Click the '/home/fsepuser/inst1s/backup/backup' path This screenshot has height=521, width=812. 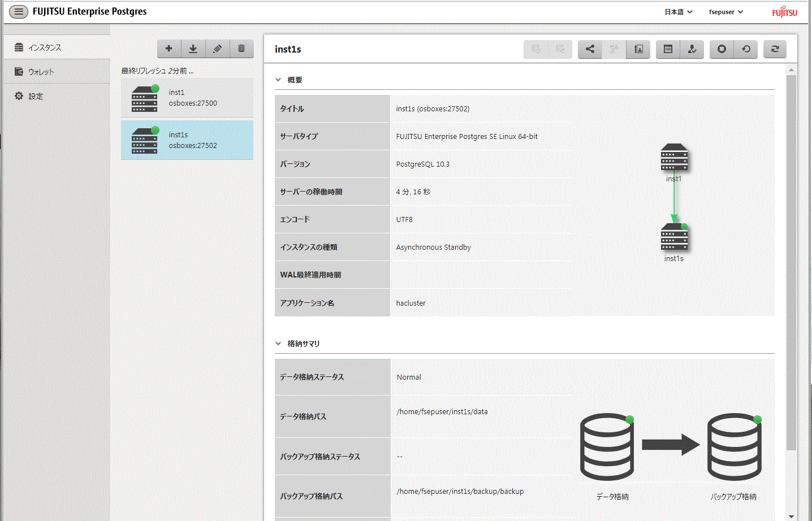point(460,492)
